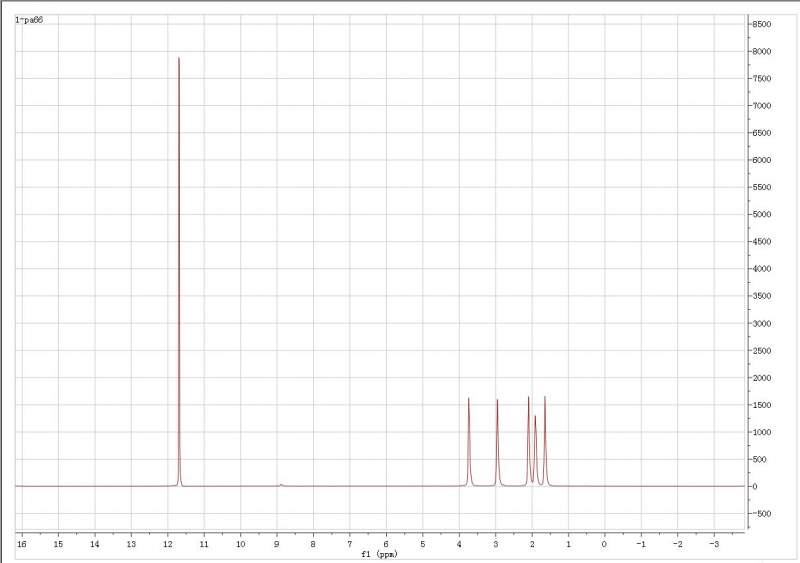Click the '7000' intensity axis label
This screenshot has width=800, height=563.
pos(762,106)
